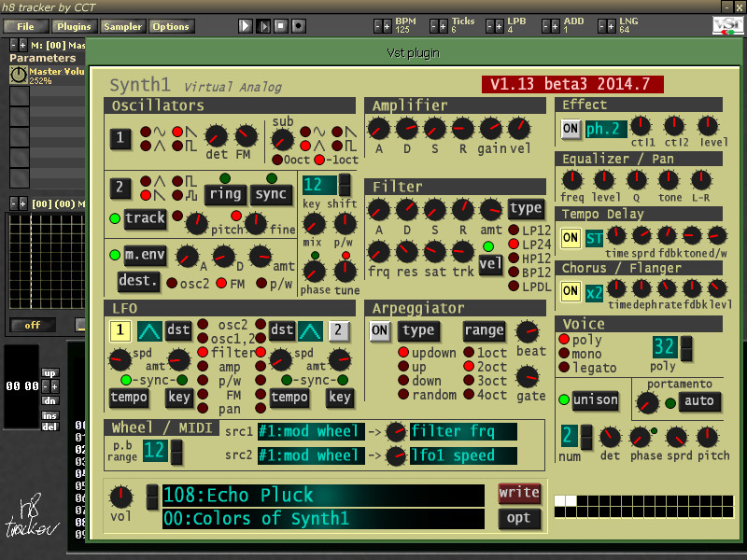747x560 pixels.
Task: Open the Options menu
Action: click(171, 27)
